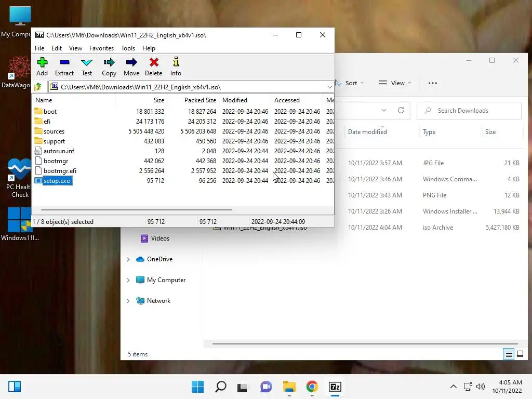532x399 pixels.
Task: Open OneDrive in the navigation pane
Action: click(154, 259)
